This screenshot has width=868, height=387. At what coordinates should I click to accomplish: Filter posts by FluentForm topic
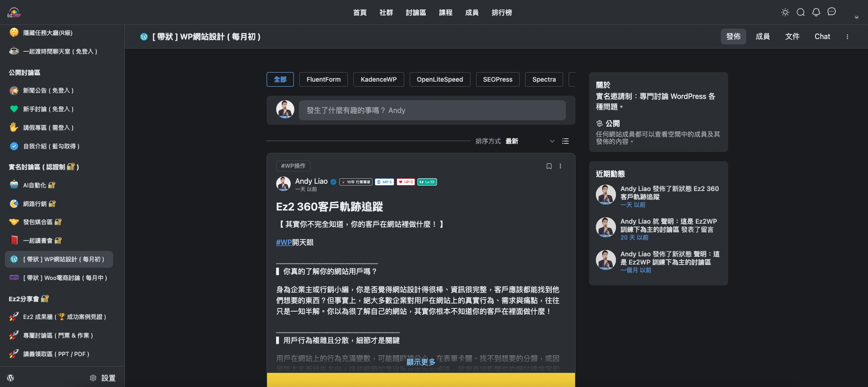[x=323, y=79]
